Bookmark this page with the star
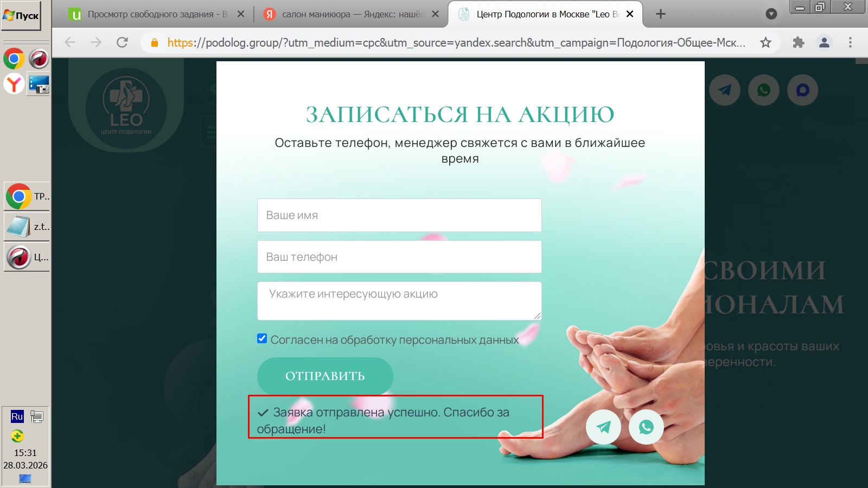This screenshot has width=868, height=488. tap(765, 42)
